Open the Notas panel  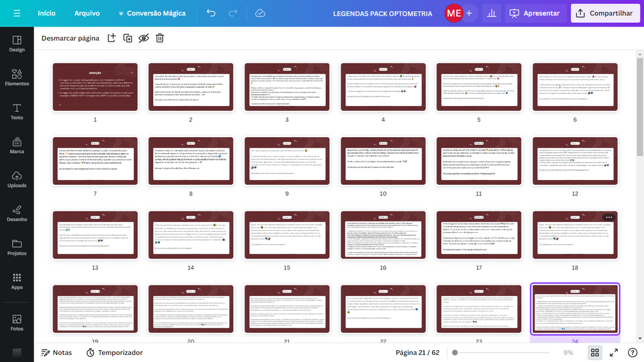56,353
